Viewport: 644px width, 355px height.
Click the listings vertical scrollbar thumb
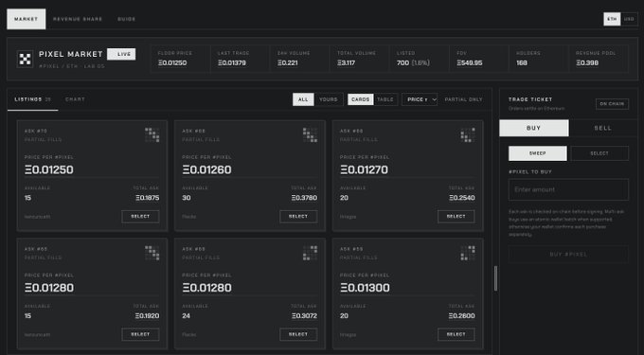click(x=495, y=278)
